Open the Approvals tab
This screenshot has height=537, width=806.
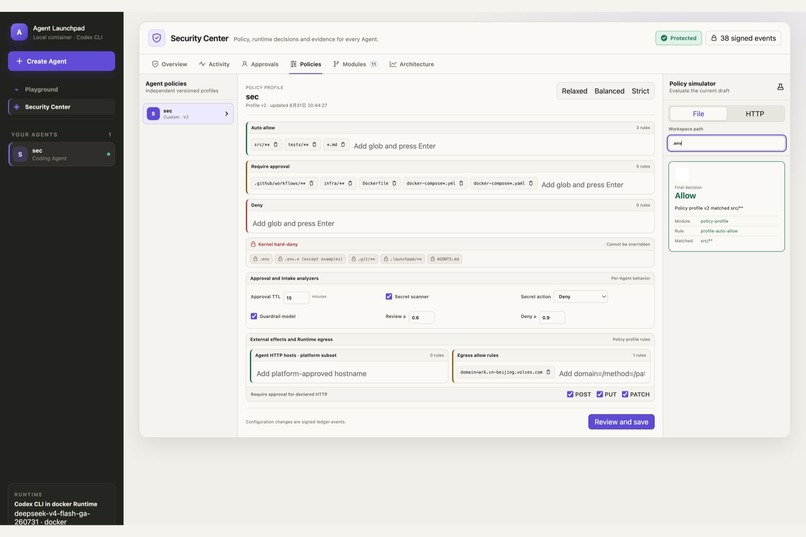click(x=260, y=64)
